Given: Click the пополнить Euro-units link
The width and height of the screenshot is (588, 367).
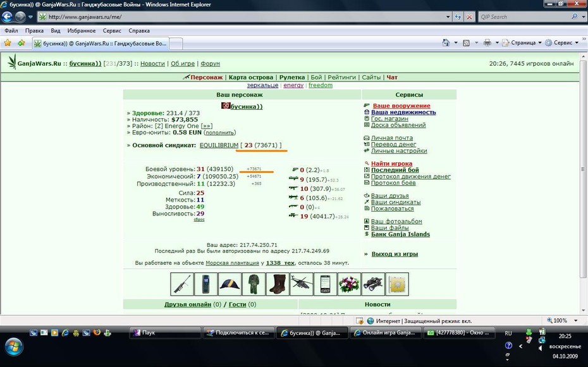Looking at the screenshot, I should [220, 133].
